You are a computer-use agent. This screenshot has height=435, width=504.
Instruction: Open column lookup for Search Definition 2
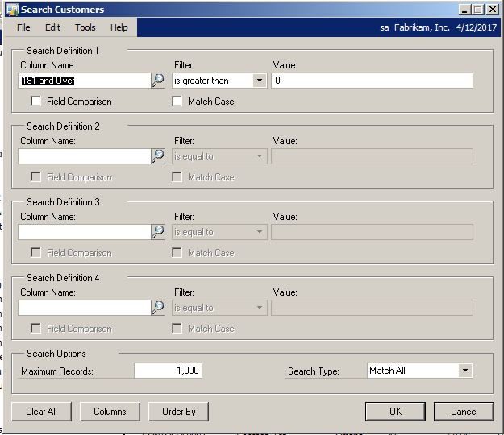click(x=158, y=156)
